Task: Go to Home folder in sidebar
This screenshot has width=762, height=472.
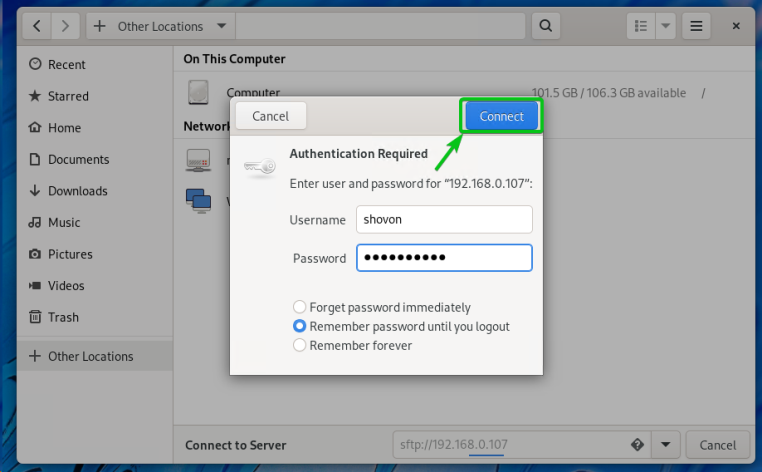Action: (x=95, y=127)
